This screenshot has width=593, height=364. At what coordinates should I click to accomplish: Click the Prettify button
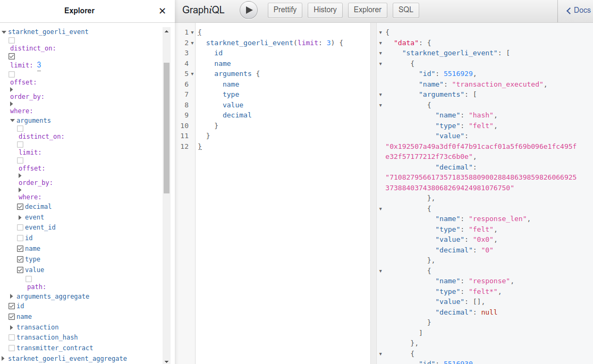pyautogui.click(x=285, y=10)
